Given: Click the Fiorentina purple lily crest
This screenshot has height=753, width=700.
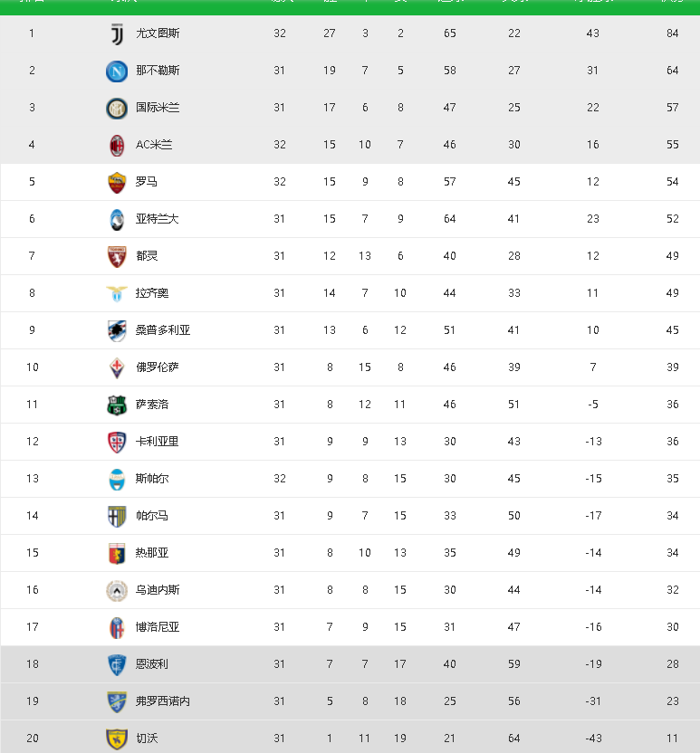Looking at the screenshot, I should click(x=116, y=367).
